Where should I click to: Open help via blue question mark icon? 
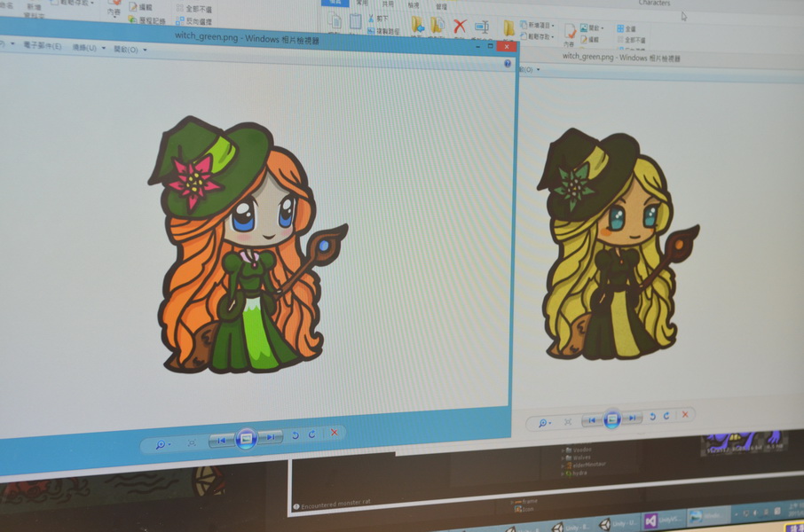click(x=508, y=64)
